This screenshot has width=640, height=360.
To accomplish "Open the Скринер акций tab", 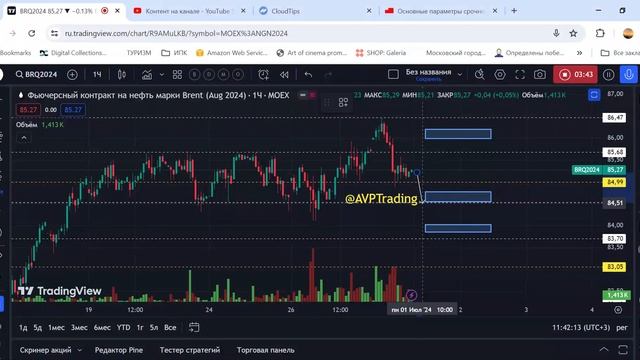I will (x=45, y=350).
